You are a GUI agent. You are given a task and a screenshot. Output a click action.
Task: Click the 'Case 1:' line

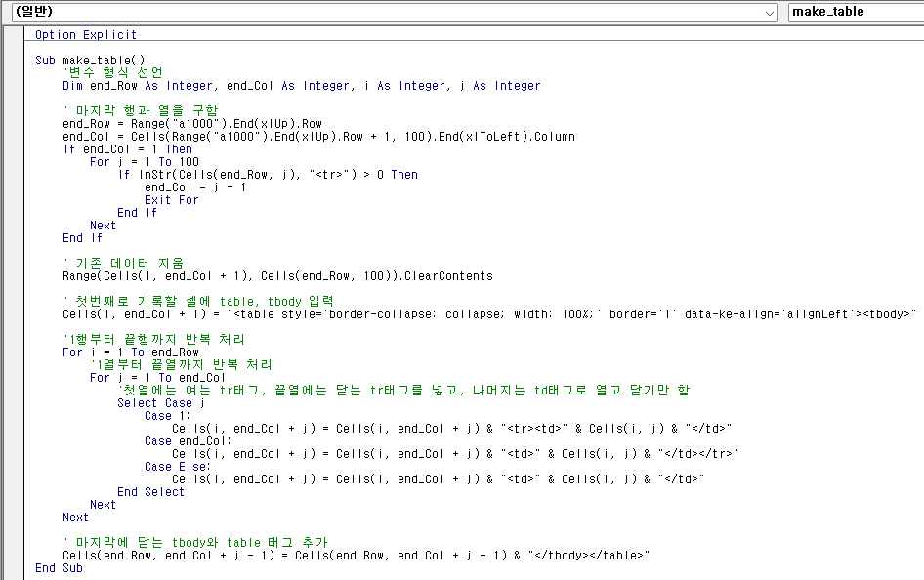[x=167, y=416]
